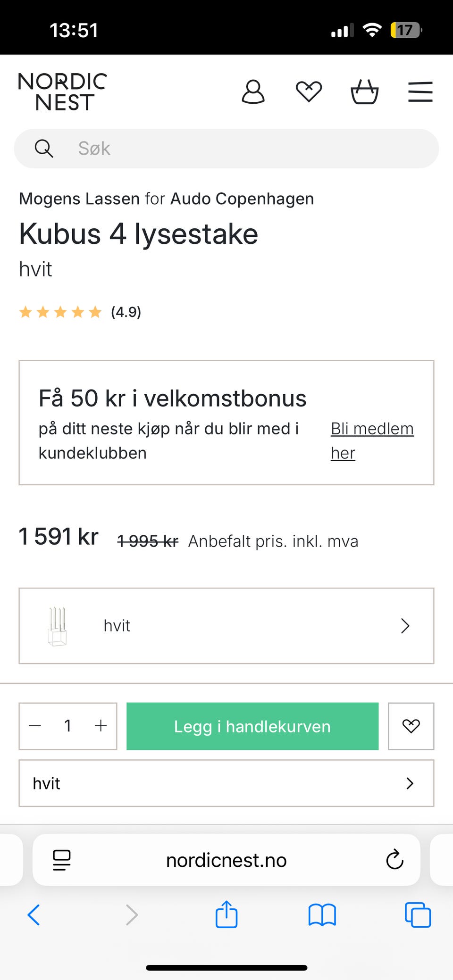Increase quantity with plus button
The image size is (453, 980).
point(101,726)
